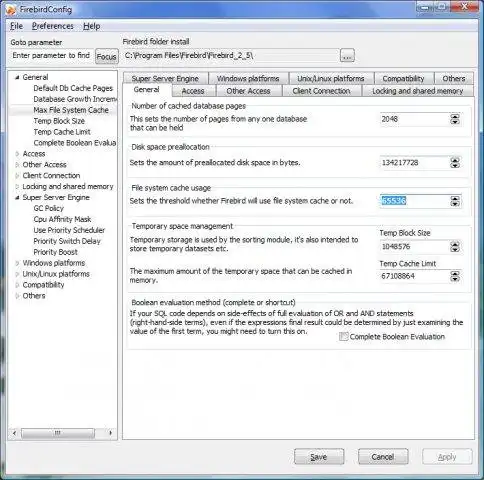Viewport: 484px width, 480px height.
Task: Select Cpu Affinity Mask tree item
Action: pyautogui.click(x=62, y=219)
